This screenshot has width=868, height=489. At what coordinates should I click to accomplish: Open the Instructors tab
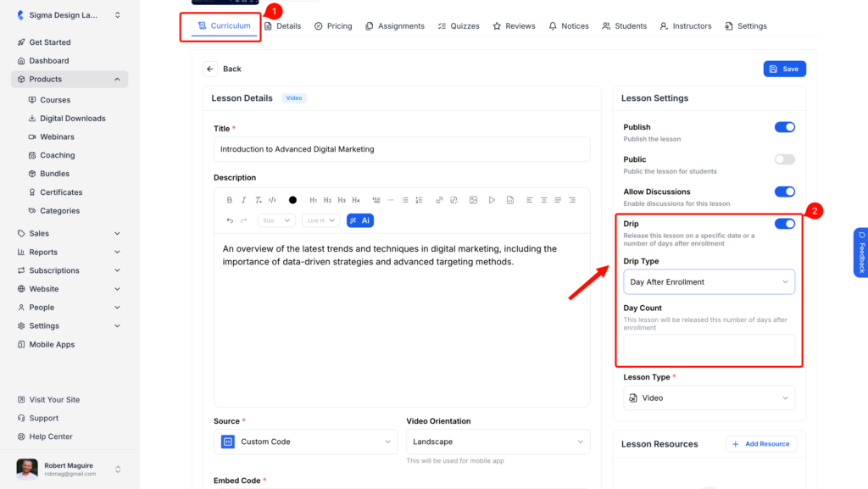[685, 26]
